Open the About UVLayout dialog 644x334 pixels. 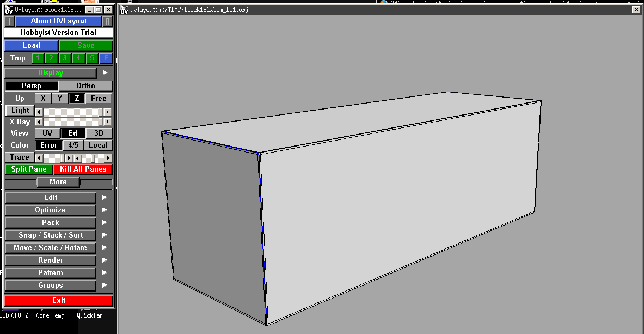tap(58, 21)
